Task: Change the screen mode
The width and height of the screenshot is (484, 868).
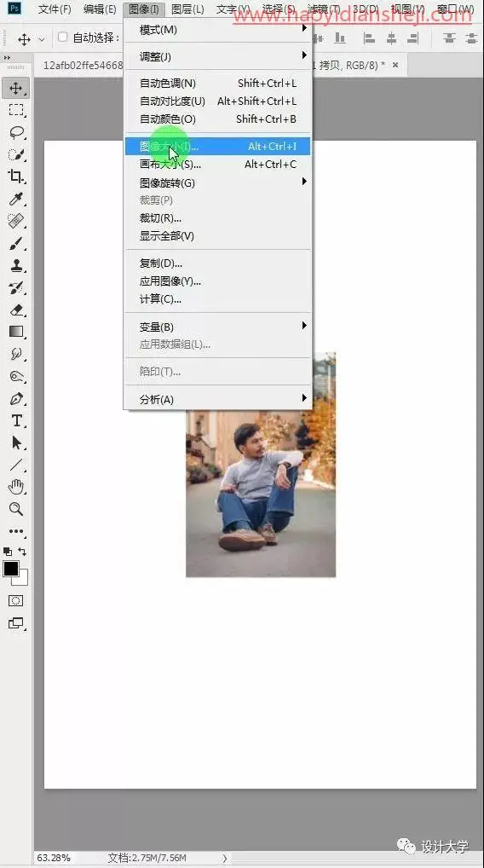Action: pyautogui.click(x=15, y=622)
